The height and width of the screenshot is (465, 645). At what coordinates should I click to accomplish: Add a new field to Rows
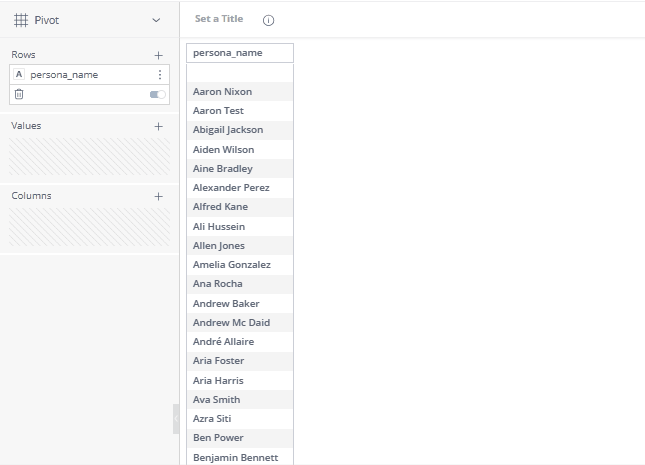158,55
